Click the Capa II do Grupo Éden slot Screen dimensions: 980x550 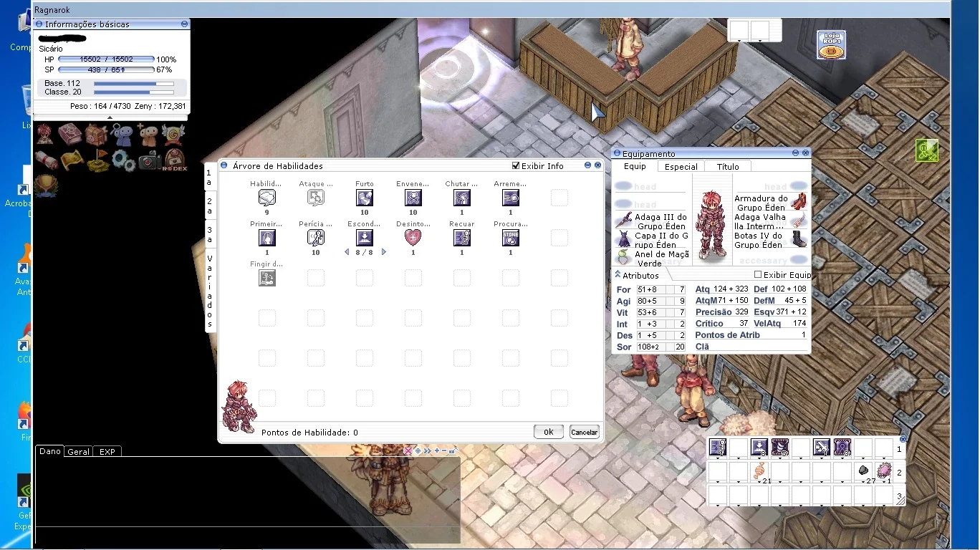652,240
